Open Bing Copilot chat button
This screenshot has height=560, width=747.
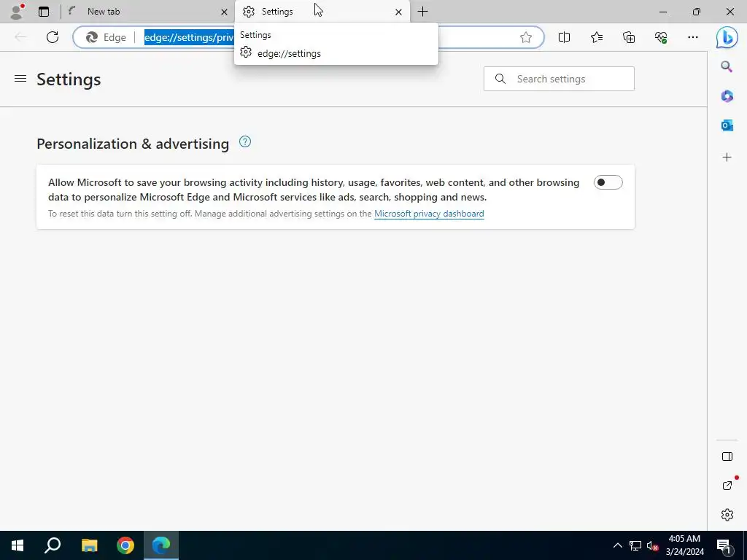pos(727,37)
